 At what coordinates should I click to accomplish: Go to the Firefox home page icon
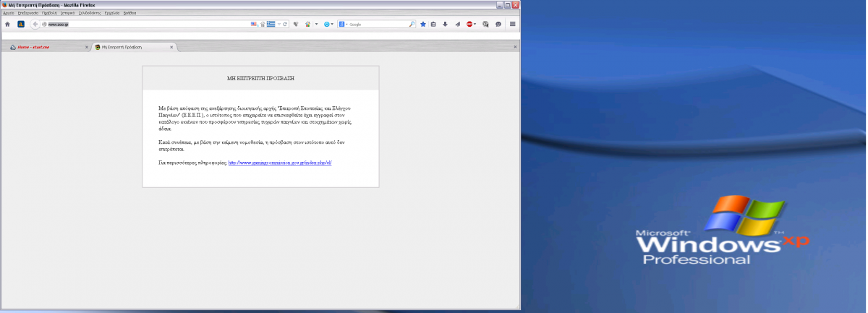coord(7,24)
